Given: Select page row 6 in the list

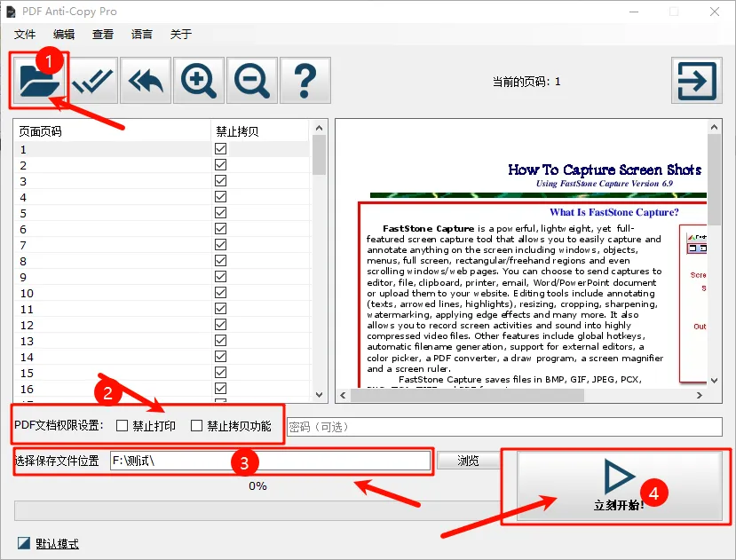Looking at the screenshot, I should click(x=162, y=229).
